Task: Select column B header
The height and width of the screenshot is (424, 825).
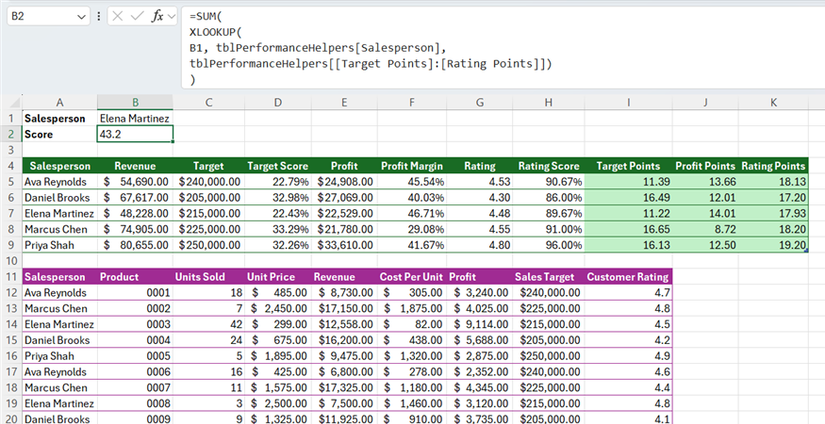Action: [135, 103]
